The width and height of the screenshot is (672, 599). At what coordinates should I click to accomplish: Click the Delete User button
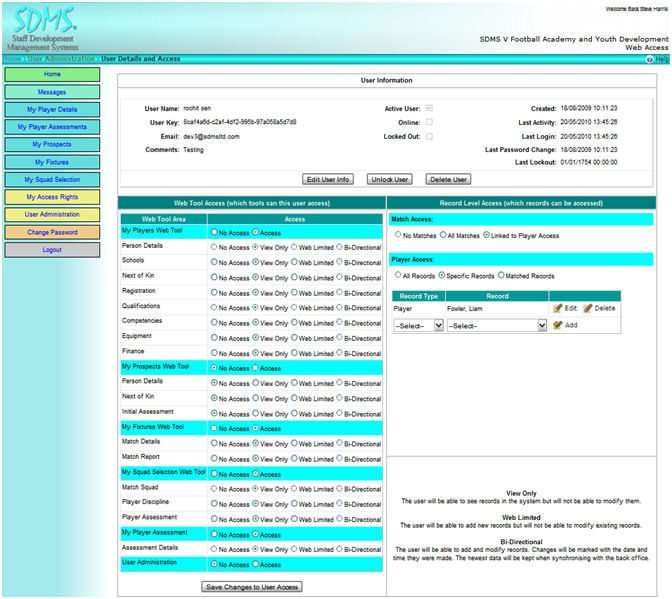(448, 180)
